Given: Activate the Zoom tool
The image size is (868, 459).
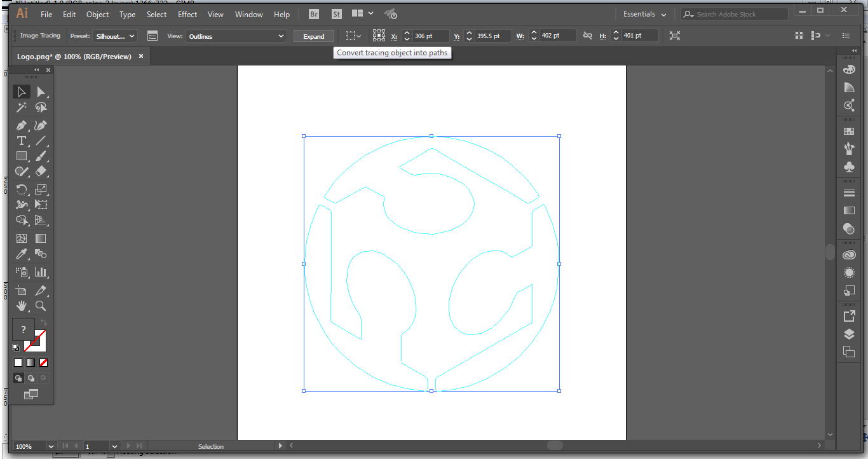Looking at the screenshot, I should pyautogui.click(x=41, y=306).
